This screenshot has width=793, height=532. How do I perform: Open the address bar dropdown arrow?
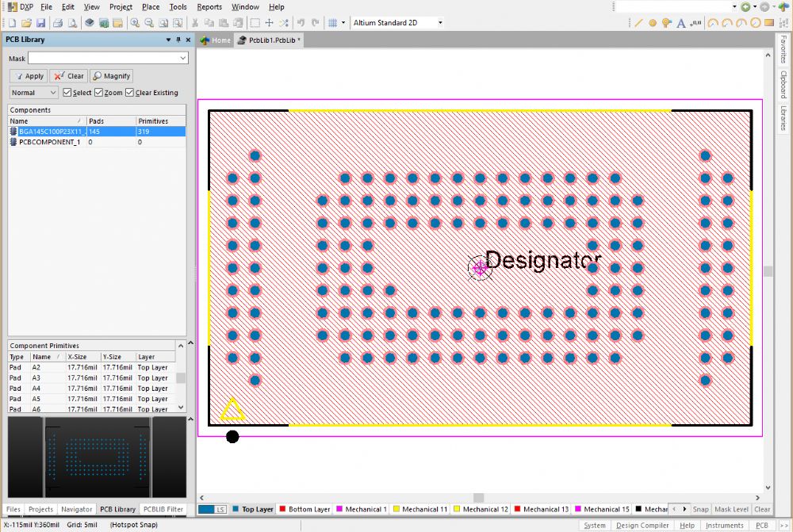coord(734,7)
